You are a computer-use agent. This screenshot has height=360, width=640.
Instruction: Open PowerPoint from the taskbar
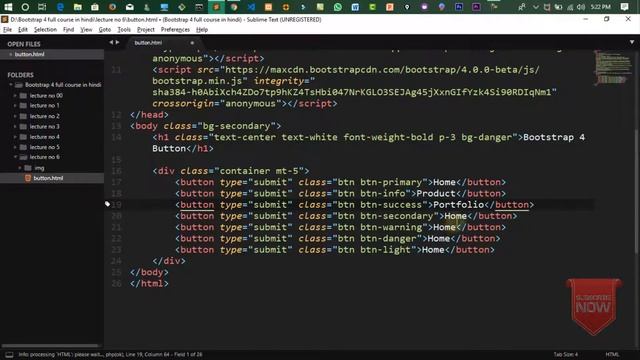[390, 7]
